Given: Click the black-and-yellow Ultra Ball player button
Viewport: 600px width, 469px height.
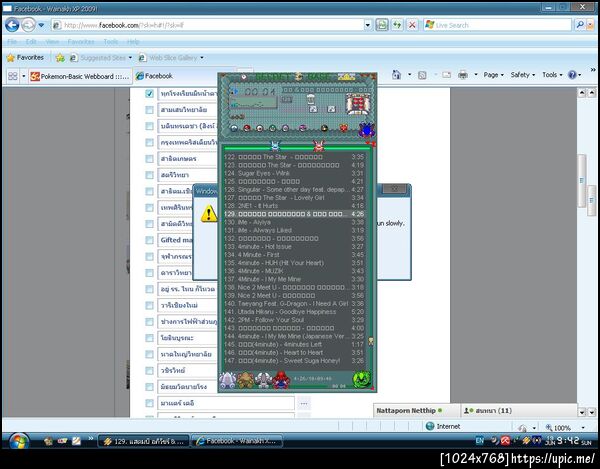Looking at the screenshot, I should pyautogui.click(x=324, y=128).
